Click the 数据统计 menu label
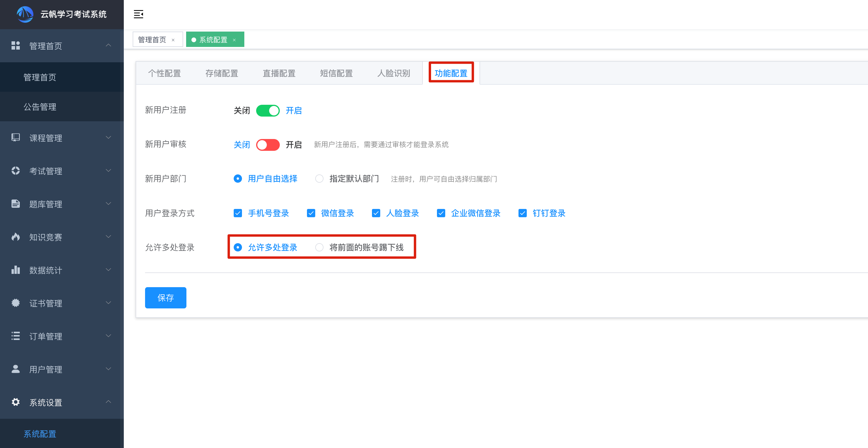Image resolution: width=868 pixels, height=448 pixels. pos(46,270)
